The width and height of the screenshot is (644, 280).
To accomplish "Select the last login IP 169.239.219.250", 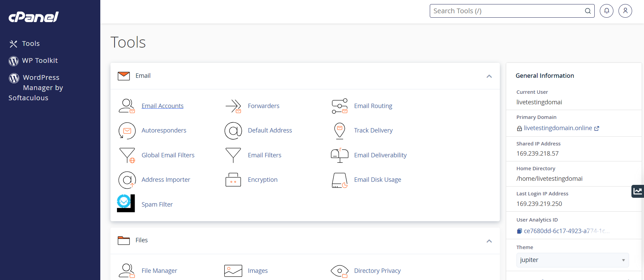I will click(539, 204).
